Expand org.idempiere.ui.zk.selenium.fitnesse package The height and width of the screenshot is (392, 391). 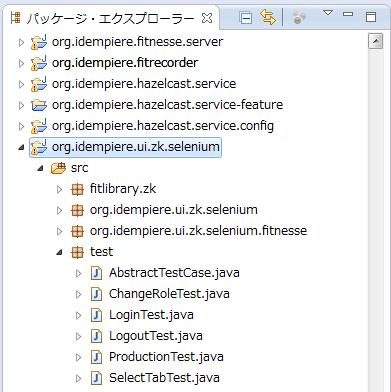[x=60, y=231]
